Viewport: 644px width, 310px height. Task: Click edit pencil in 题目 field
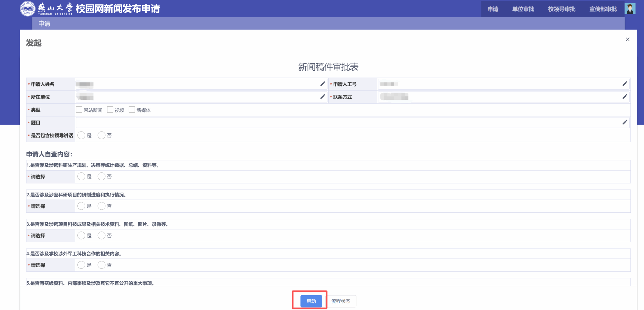625,122
